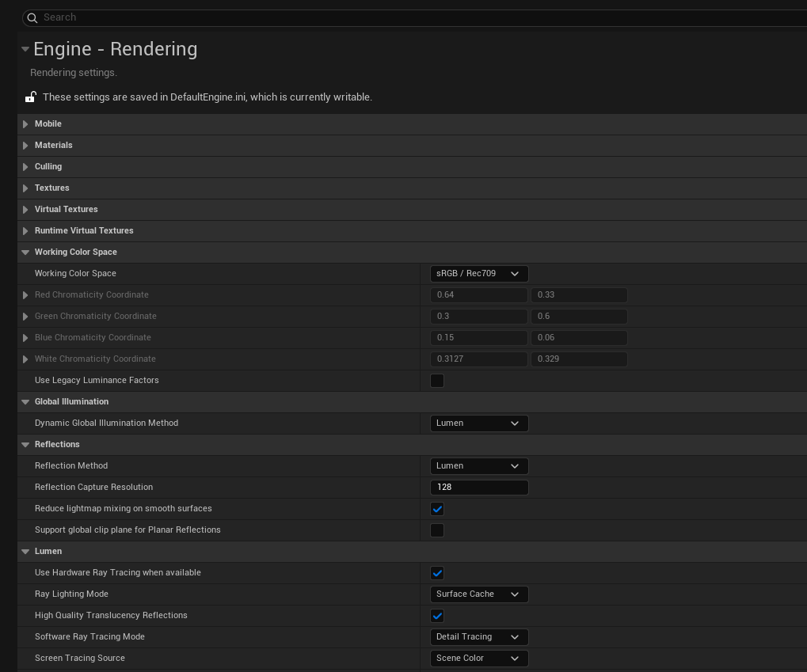Viewport: 807px width, 672px height.
Task: Collapse the Engine - Rendering heading arrow
Action: pos(25,49)
